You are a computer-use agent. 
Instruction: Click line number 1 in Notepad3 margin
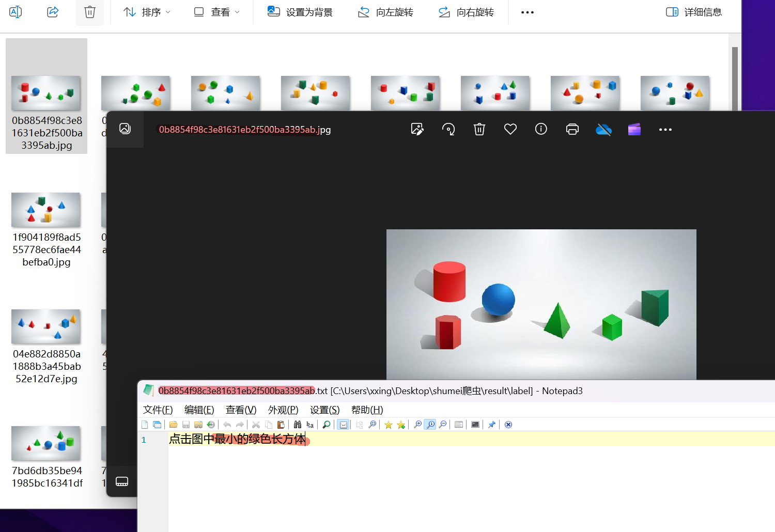(144, 440)
